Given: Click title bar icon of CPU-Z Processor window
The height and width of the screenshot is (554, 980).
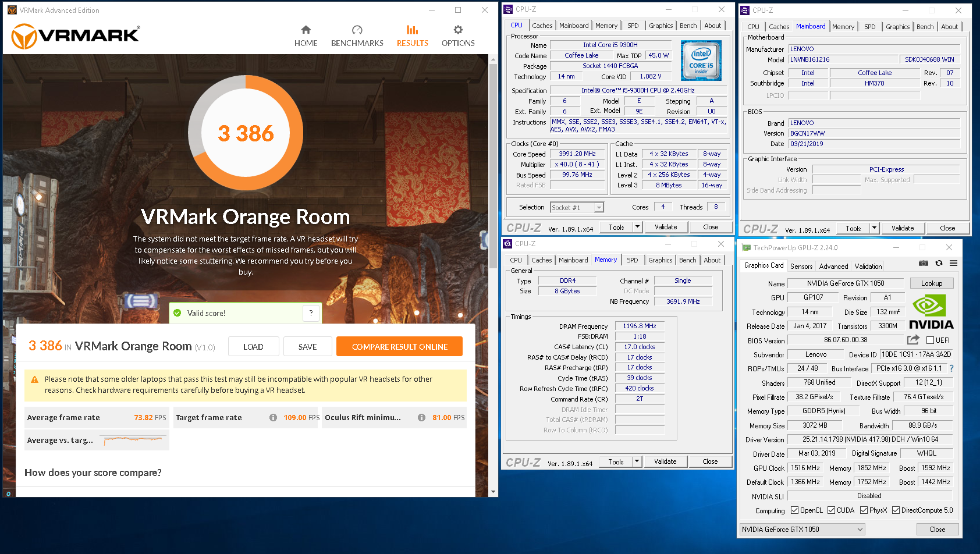Looking at the screenshot, I should [x=508, y=9].
